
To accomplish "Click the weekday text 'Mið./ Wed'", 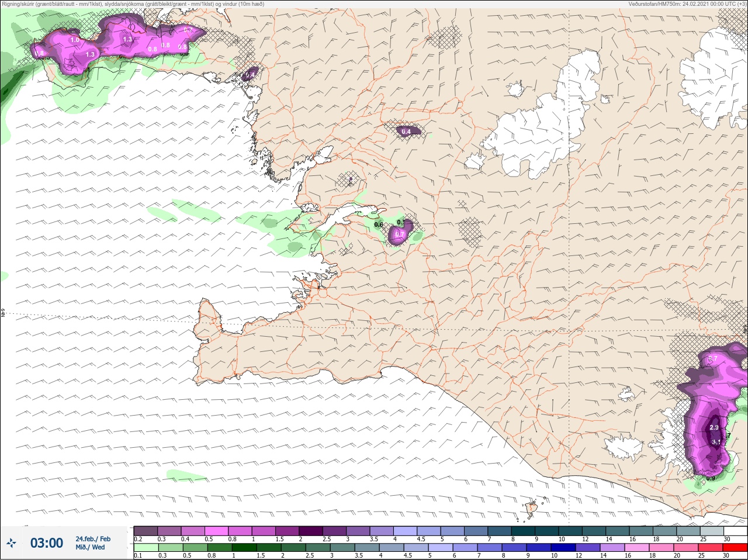I will point(90,547).
